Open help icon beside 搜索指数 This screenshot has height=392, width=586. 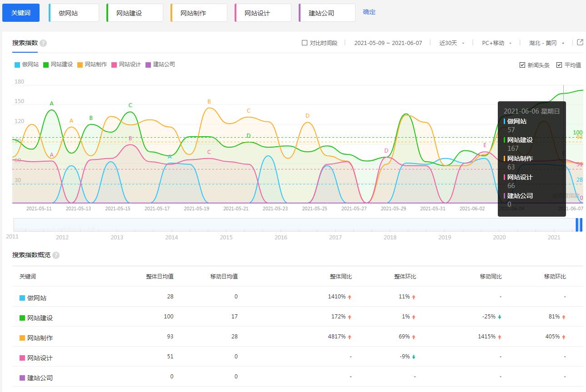coord(43,43)
